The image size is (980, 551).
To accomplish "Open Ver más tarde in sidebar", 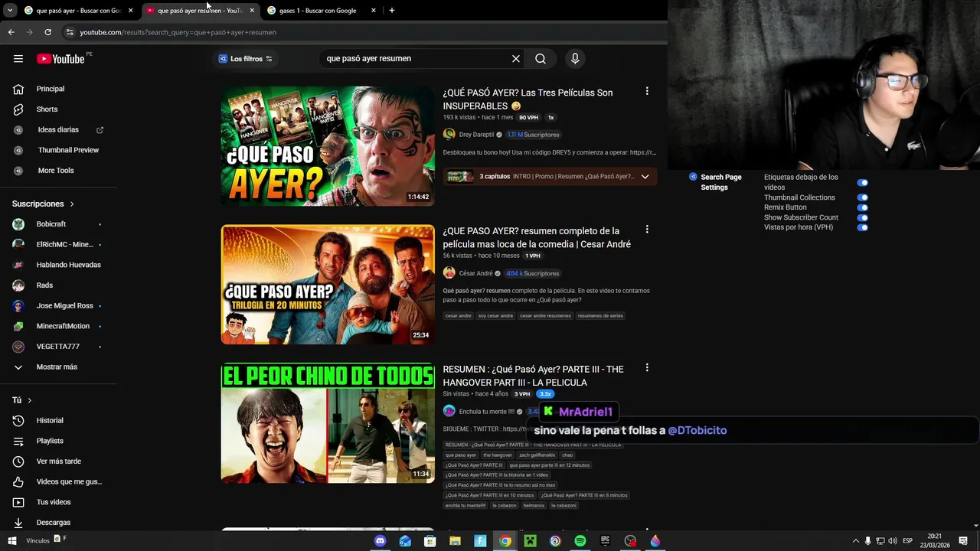I will pyautogui.click(x=59, y=461).
